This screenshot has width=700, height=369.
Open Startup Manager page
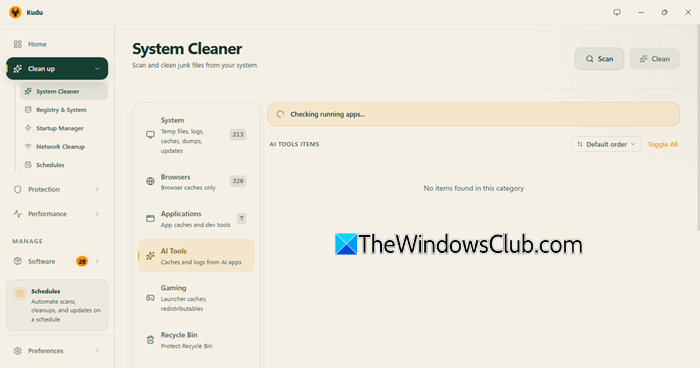(x=64, y=129)
